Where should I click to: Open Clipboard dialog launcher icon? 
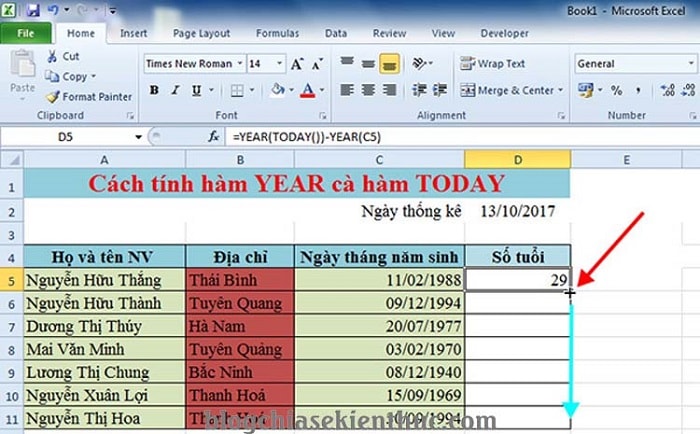pyautogui.click(x=130, y=116)
